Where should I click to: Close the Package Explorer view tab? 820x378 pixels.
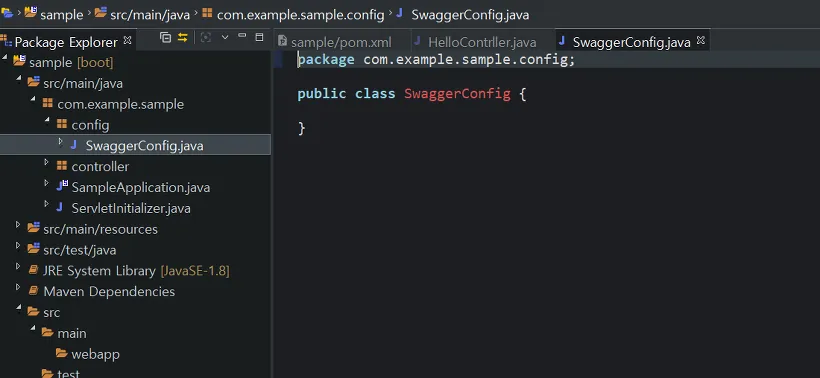pyautogui.click(x=128, y=40)
